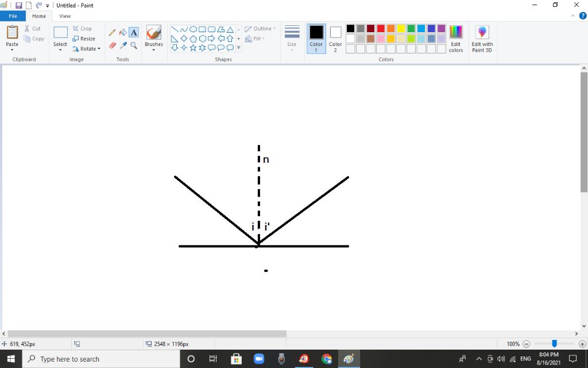Choose the Fill with color bucket tool
Viewport: 588px width, 368px height.
coord(123,33)
